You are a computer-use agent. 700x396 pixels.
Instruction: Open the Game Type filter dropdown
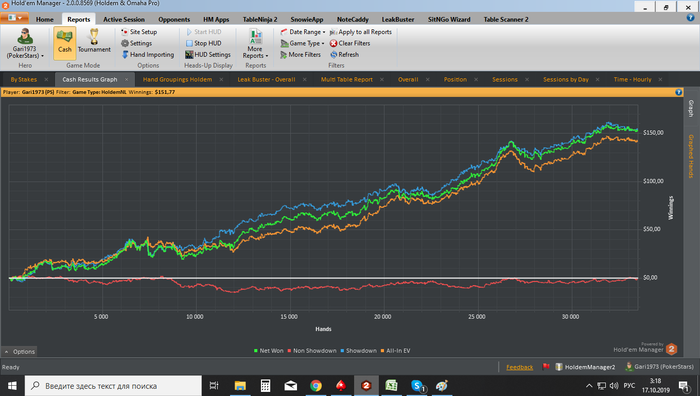tap(302, 43)
